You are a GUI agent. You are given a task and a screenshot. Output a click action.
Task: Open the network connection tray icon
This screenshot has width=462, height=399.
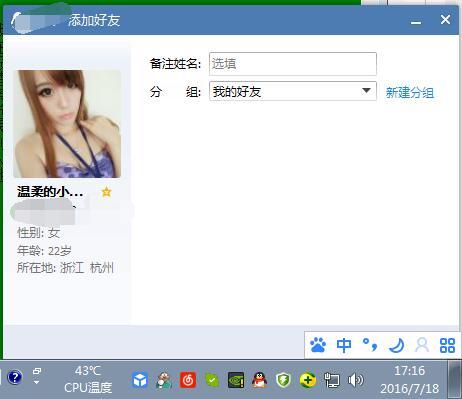(332, 380)
